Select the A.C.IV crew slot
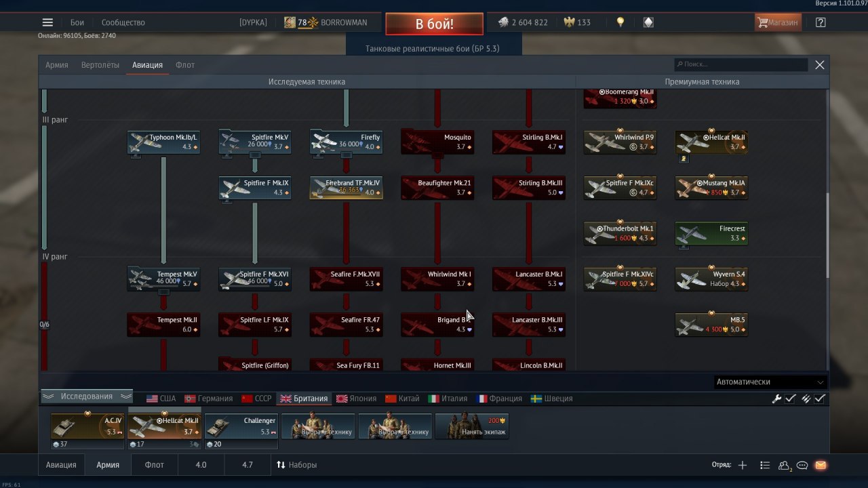 click(87, 426)
